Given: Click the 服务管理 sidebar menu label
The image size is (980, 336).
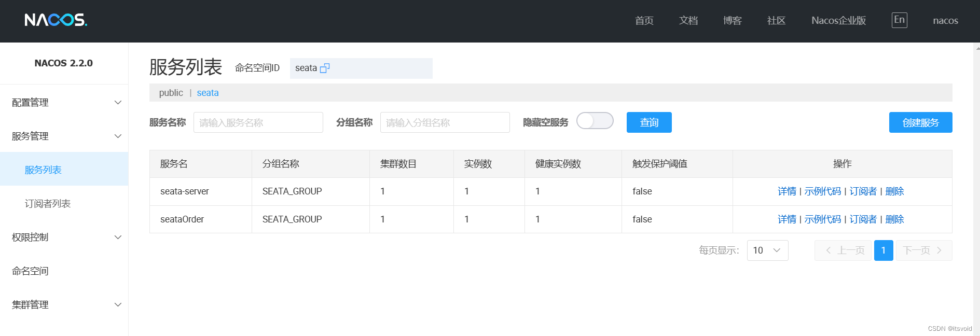Looking at the screenshot, I should pos(30,136).
